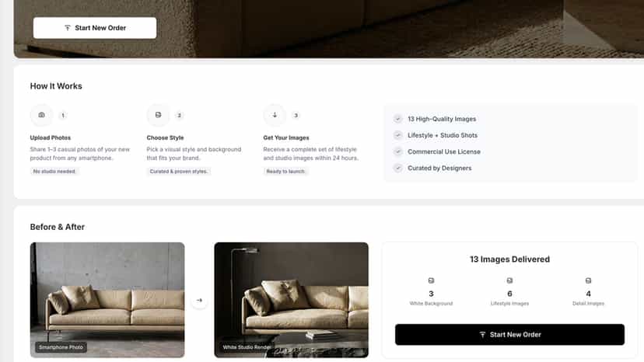Viewport: 644px width, 362px height.
Task: Click the 'How It Works' heading
Action: point(56,86)
